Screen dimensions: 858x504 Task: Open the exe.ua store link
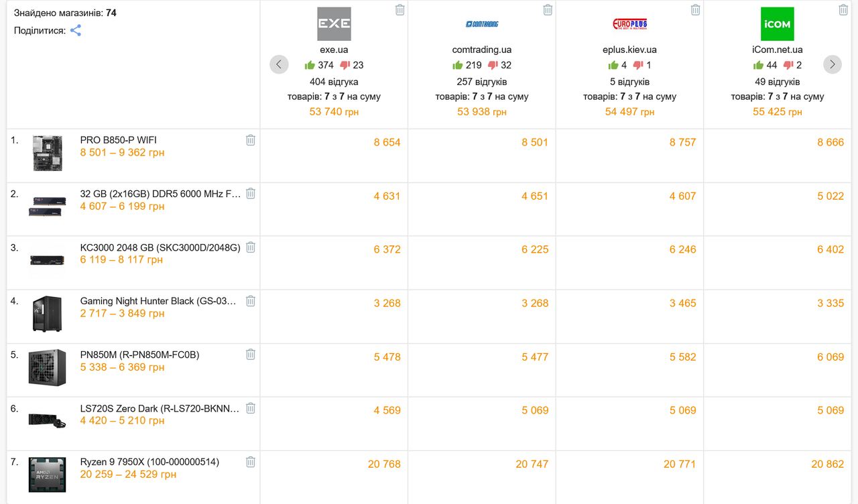[x=334, y=50]
